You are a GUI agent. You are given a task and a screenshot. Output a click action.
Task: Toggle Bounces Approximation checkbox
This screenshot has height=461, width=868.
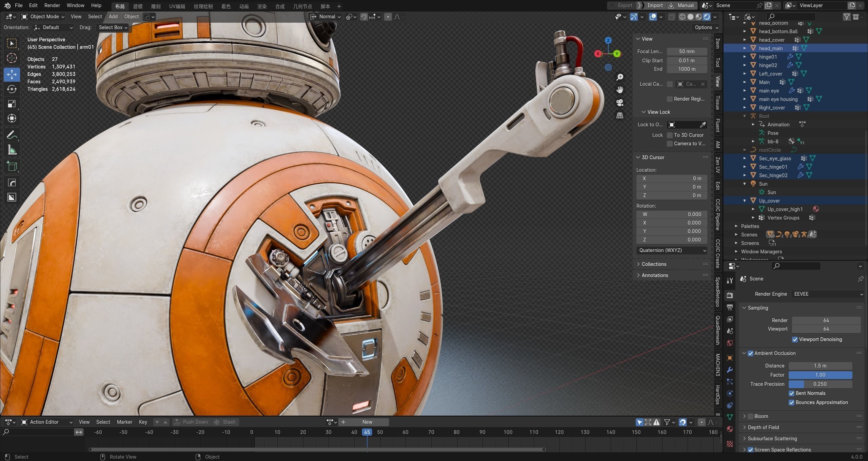click(x=791, y=402)
